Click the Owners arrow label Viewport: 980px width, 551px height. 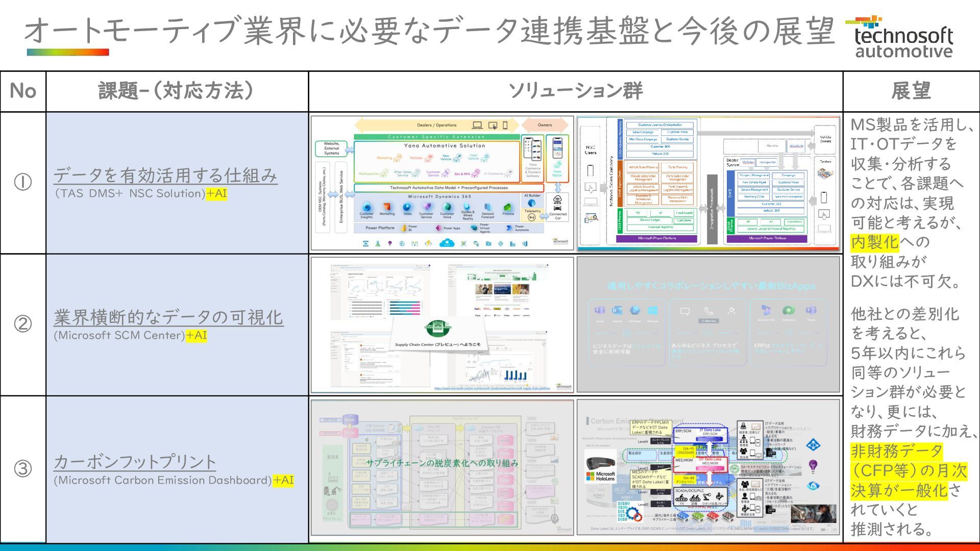pos(545,125)
